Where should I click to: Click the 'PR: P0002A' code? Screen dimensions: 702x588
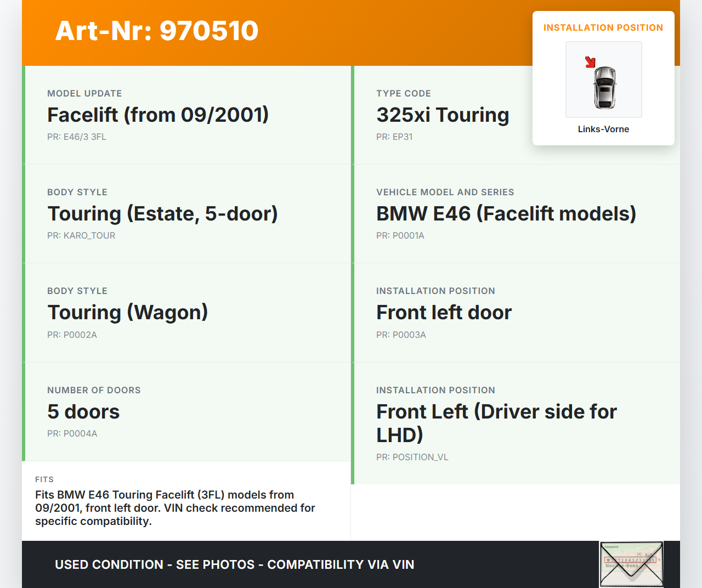[72, 335]
